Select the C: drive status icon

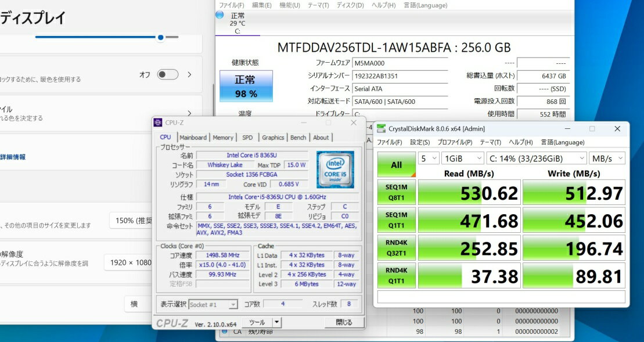220,15
